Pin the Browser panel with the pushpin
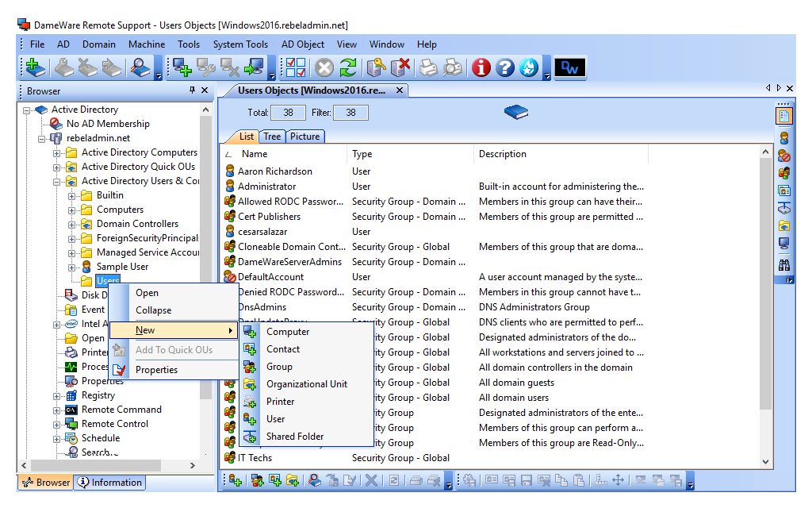The height and width of the screenshot is (508, 812). click(190, 90)
